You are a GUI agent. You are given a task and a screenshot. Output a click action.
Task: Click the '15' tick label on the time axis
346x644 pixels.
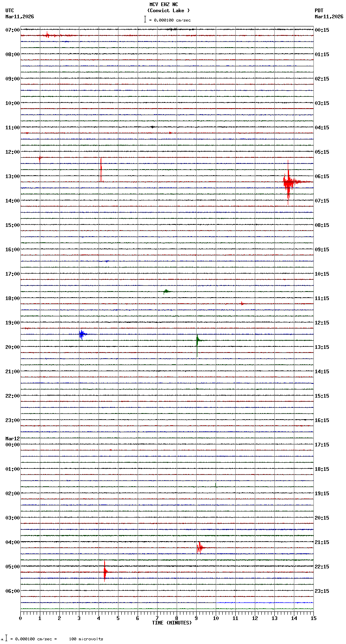tap(313, 618)
